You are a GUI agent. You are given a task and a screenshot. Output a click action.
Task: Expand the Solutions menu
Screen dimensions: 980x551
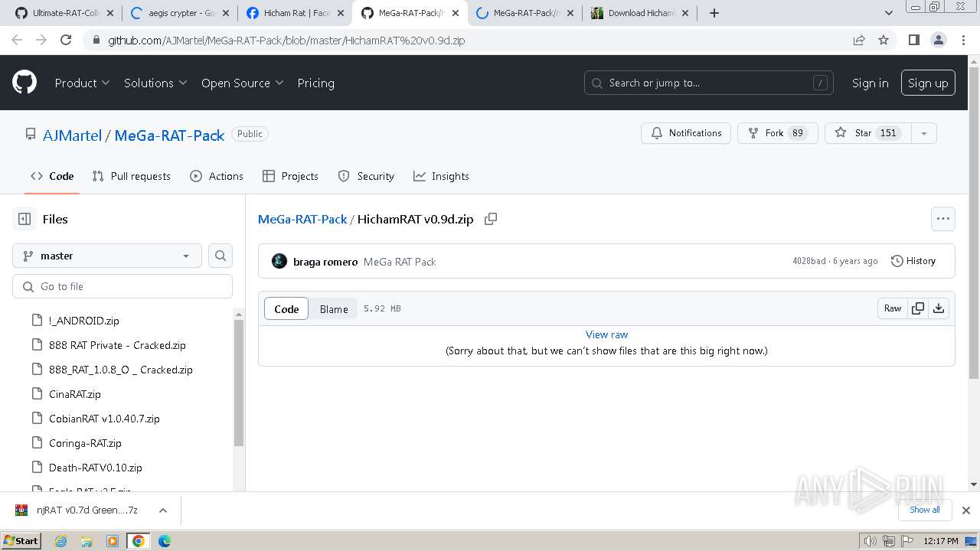[155, 83]
